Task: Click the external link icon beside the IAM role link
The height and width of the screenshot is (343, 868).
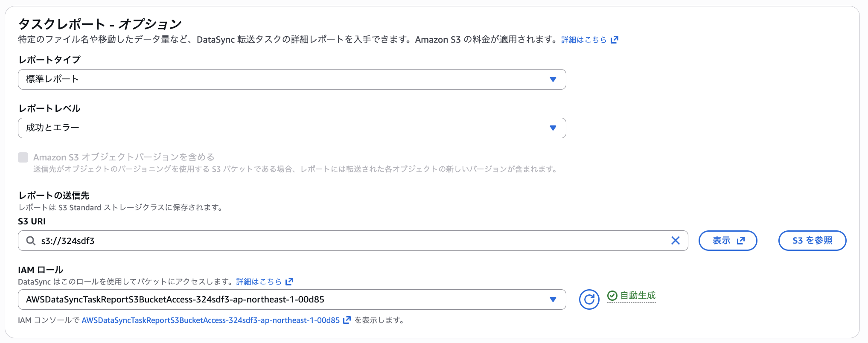Action: (x=347, y=320)
